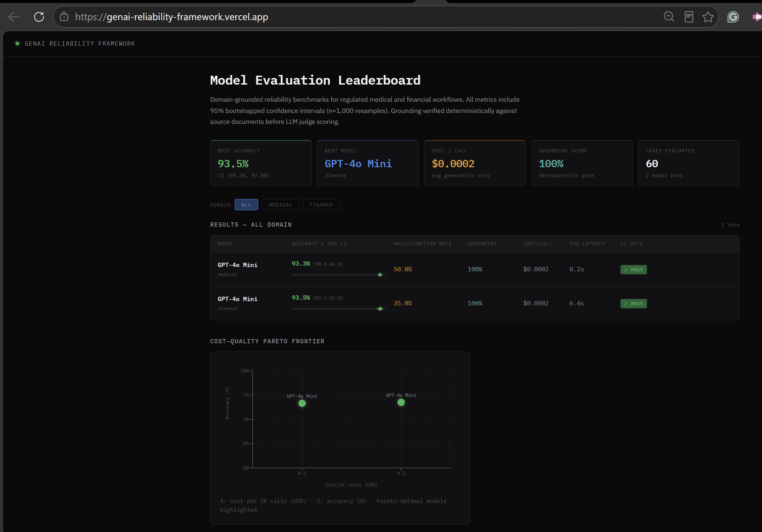Viewport: 762px width, 532px height.
Task: Click the right GPT-4o Mini point on Pareto chart
Action: 401,403
